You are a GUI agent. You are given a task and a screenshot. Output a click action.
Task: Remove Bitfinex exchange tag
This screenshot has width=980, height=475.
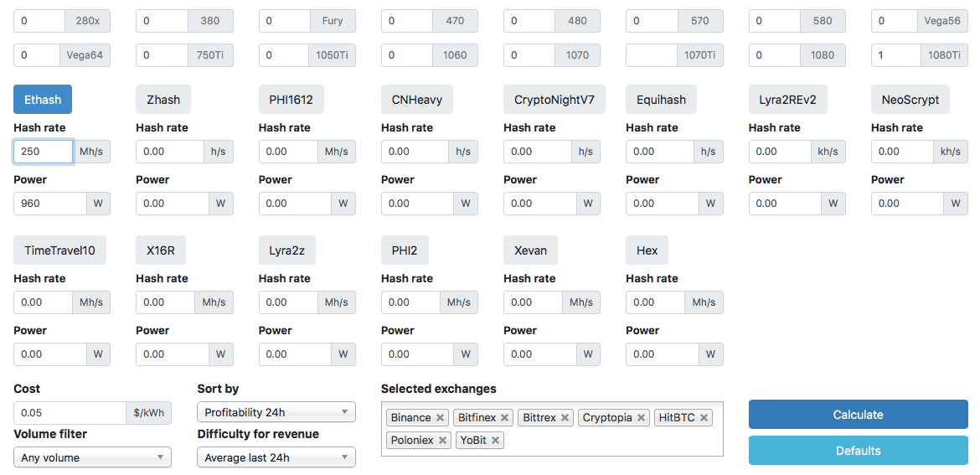(x=505, y=417)
